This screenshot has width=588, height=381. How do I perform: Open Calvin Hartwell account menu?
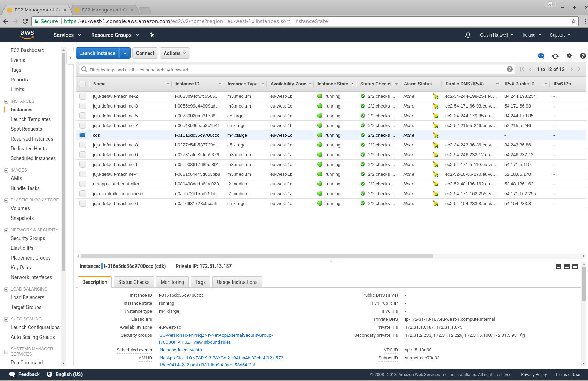[497, 35]
